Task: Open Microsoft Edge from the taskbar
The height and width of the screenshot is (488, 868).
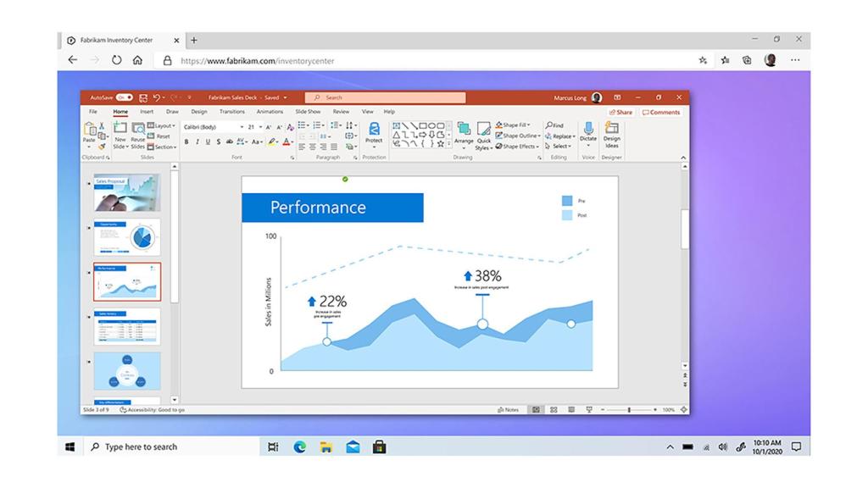Action: click(299, 447)
